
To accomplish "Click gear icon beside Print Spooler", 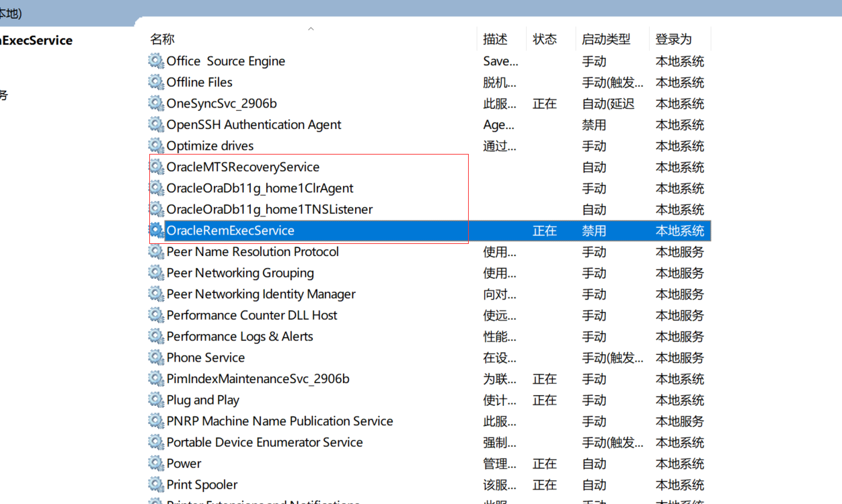I will click(156, 485).
